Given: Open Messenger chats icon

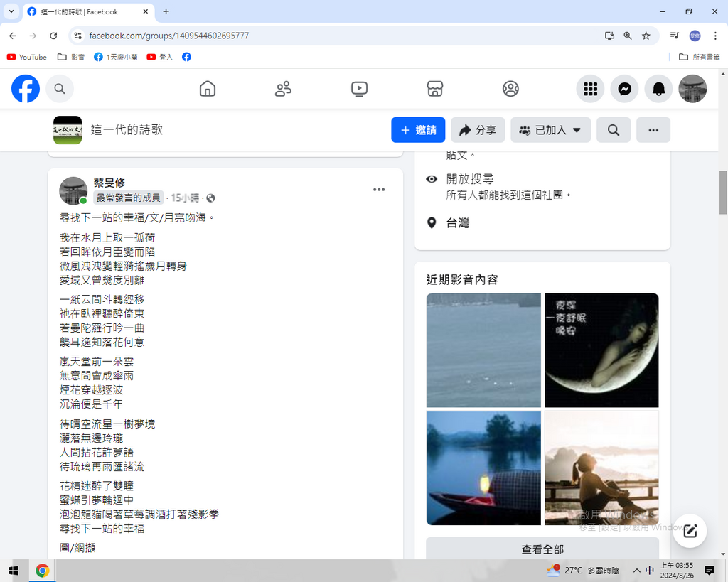Looking at the screenshot, I should (x=624, y=89).
